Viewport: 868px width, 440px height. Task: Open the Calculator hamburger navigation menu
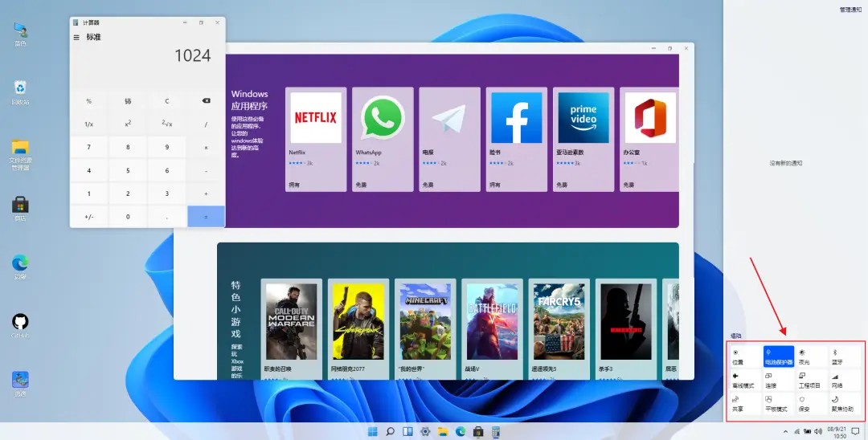pos(76,38)
